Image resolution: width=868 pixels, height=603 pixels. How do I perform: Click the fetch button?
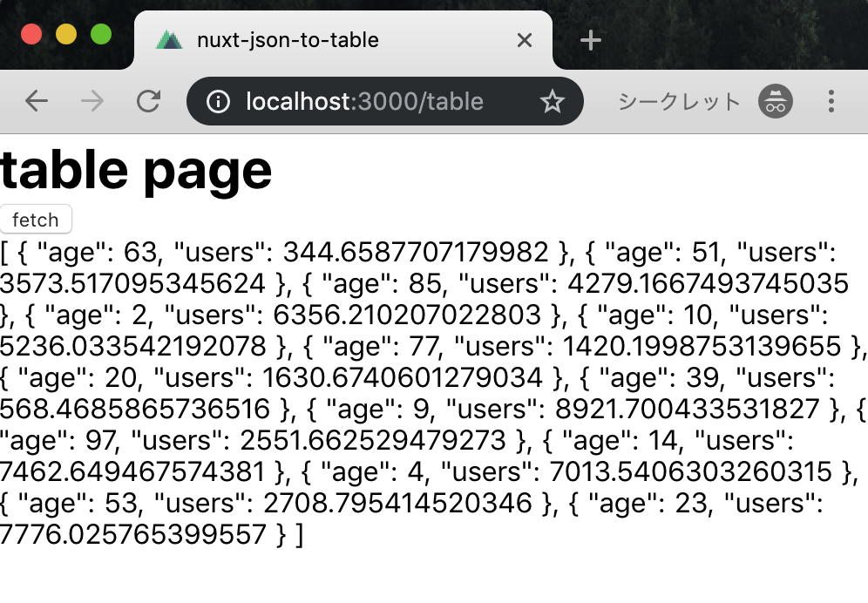(x=36, y=220)
